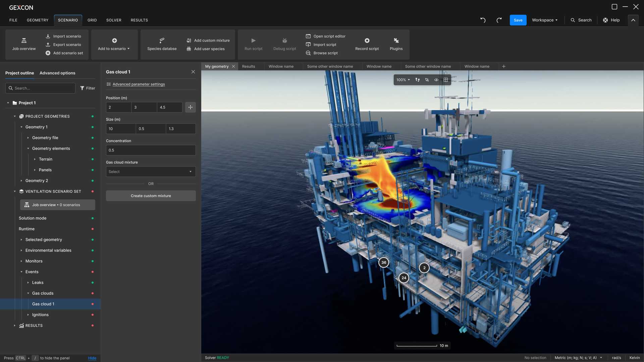
Task: Open the Plugins panel
Action: [x=396, y=44]
